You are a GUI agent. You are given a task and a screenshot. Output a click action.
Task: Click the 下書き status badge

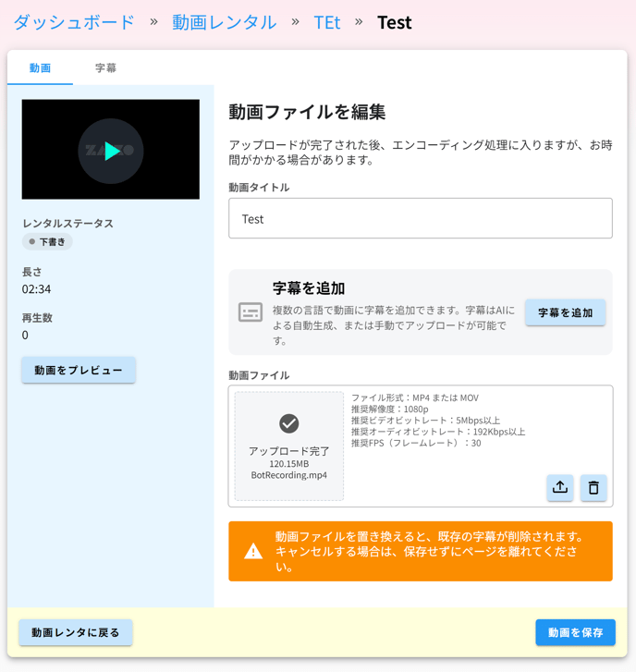(x=47, y=241)
